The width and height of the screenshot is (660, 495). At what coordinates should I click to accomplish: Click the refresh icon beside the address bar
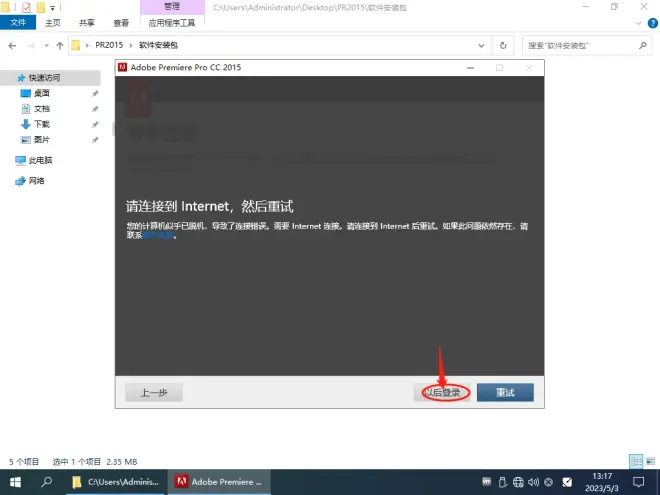pos(501,46)
